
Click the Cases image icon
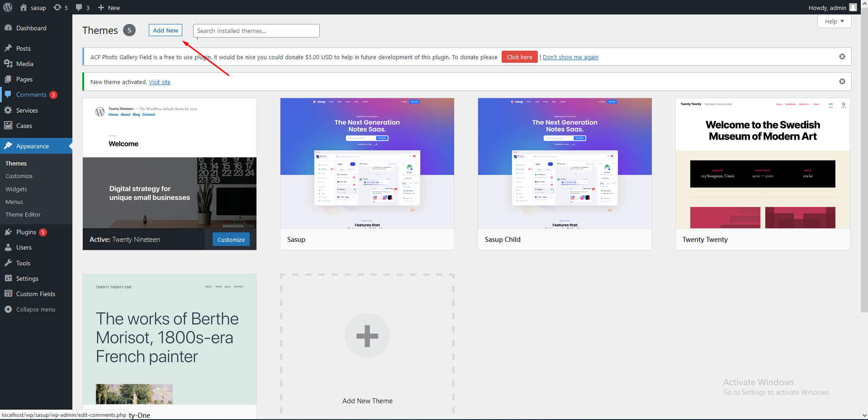tap(8, 125)
